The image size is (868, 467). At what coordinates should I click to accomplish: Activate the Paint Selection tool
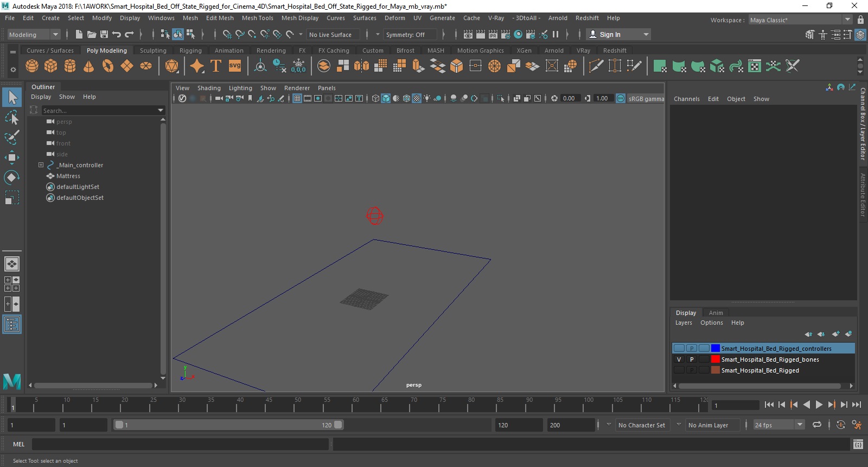12,137
